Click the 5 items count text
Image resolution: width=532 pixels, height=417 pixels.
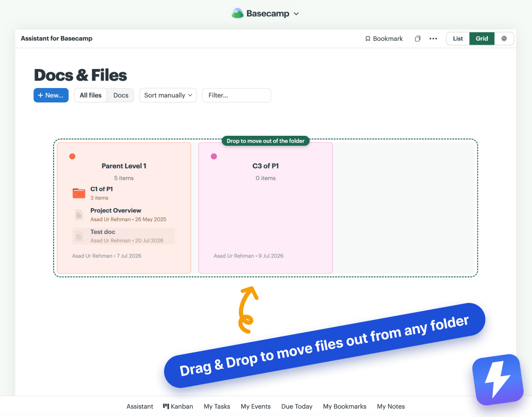[x=124, y=178]
